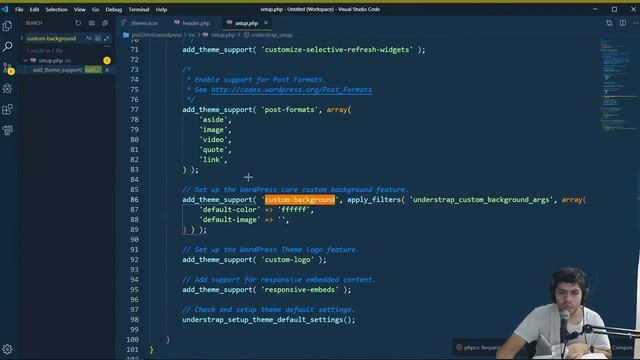This screenshot has width=640, height=360.
Task: Click the understrap_setup breadcrumb symbol
Action: 271,35
